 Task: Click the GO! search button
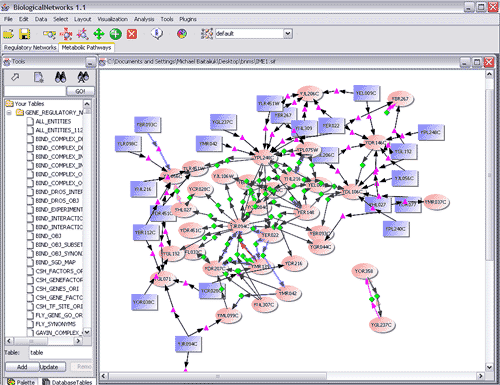tap(80, 91)
